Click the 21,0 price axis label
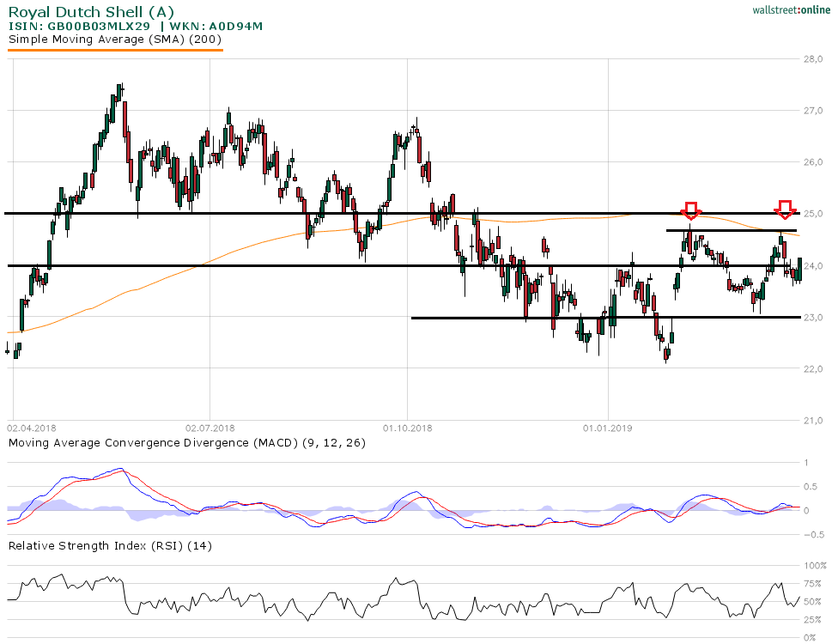The width and height of the screenshot is (838, 644). 814,421
